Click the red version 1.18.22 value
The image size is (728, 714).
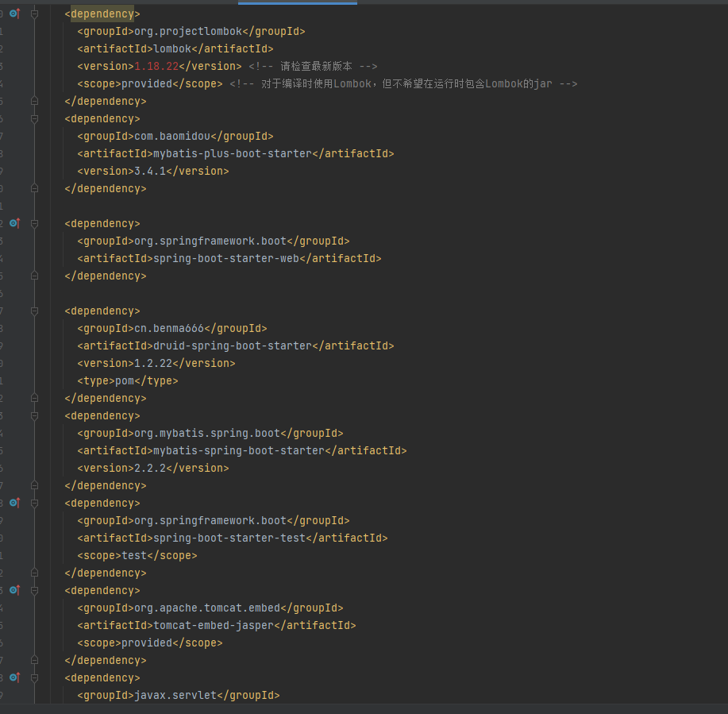pos(156,66)
